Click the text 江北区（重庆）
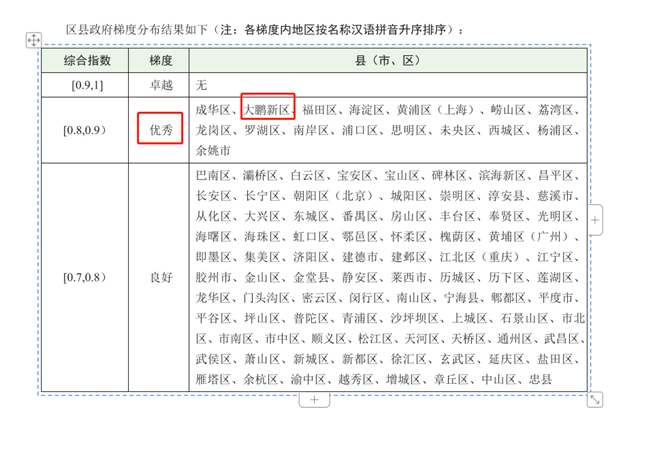Image resolution: width=650 pixels, height=451 pixels. coord(480,257)
